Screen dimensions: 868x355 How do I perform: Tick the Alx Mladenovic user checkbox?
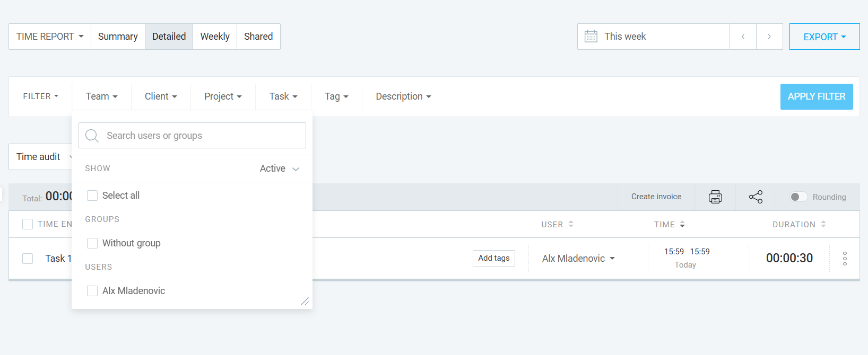pyautogui.click(x=92, y=291)
